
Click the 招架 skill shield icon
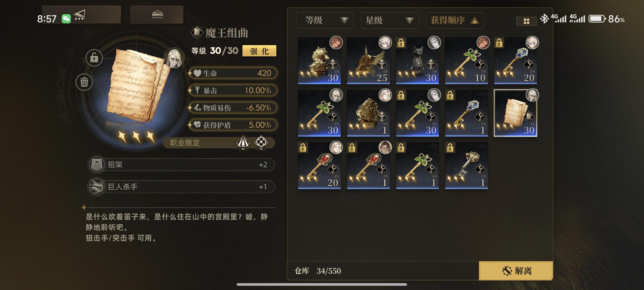97,164
